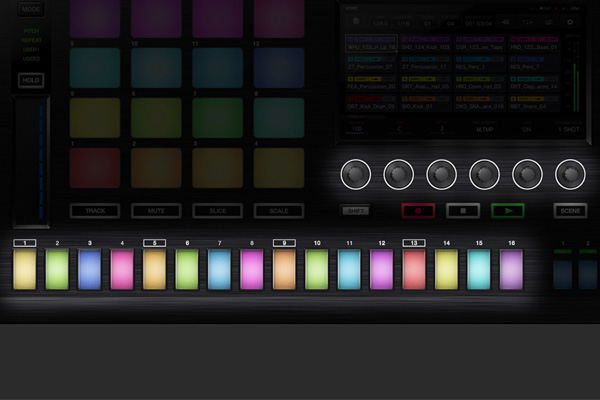The width and height of the screenshot is (600, 400).
Task: Click the SHIFT button
Action: (x=355, y=211)
